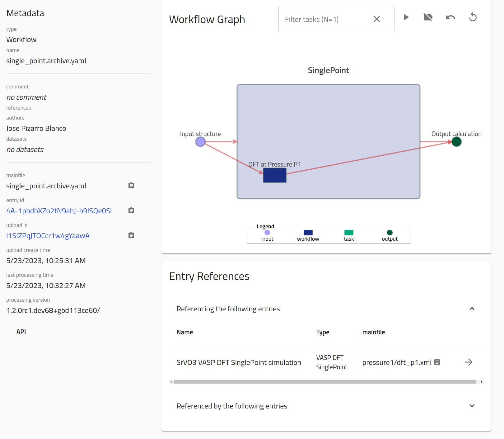Click the input legend swatch

[267, 233]
